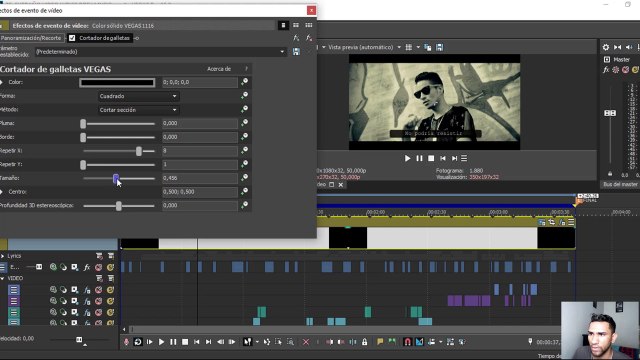Image resolution: width=640 pixels, height=360 pixels.
Task: Play the video preview
Action: (407, 158)
